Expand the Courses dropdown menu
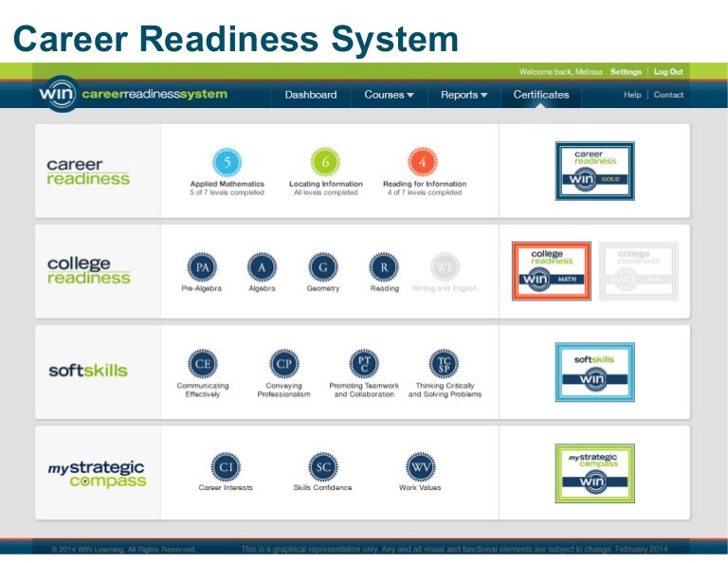The width and height of the screenshot is (728, 563). tap(389, 95)
